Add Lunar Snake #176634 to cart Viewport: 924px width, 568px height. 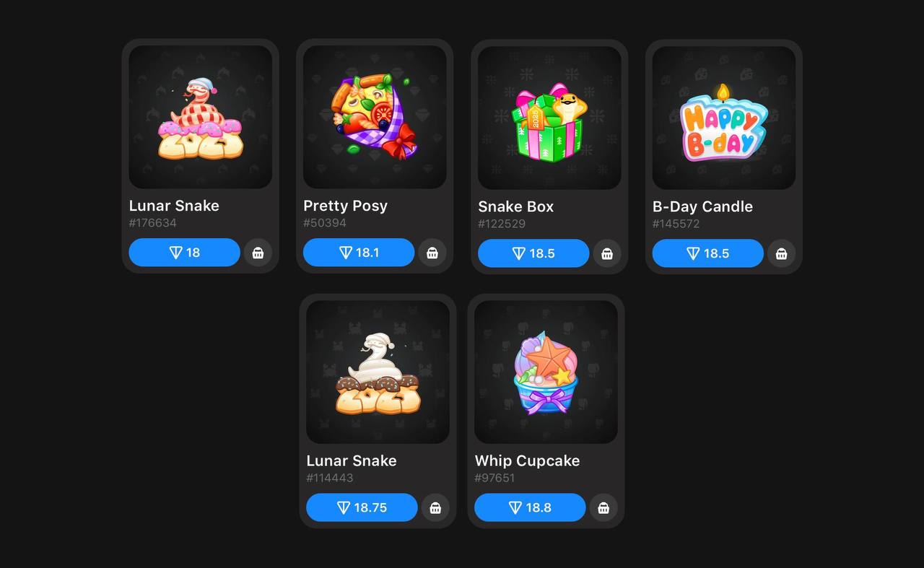(x=258, y=253)
